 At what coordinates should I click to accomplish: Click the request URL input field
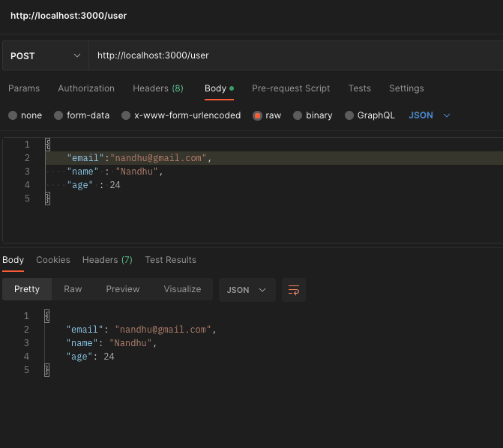click(296, 55)
